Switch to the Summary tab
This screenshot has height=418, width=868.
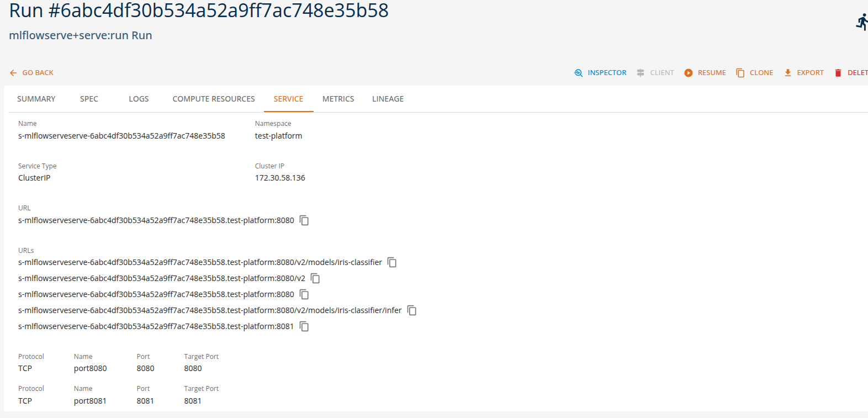tap(36, 99)
